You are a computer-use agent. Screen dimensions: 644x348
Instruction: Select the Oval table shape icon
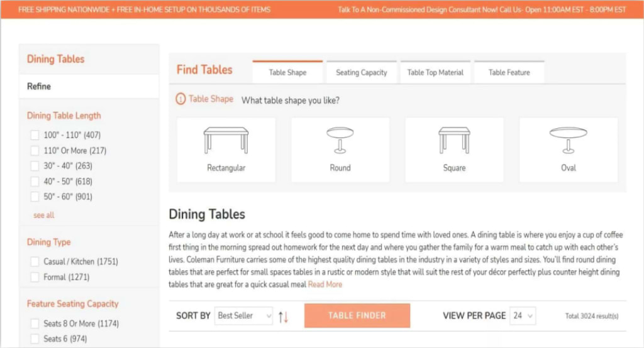coord(568,140)
